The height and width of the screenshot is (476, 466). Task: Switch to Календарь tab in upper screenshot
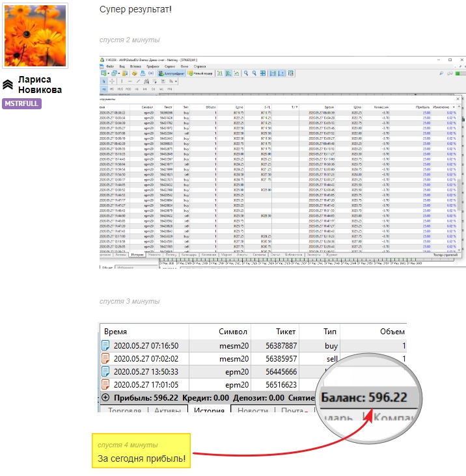[189, 255]
